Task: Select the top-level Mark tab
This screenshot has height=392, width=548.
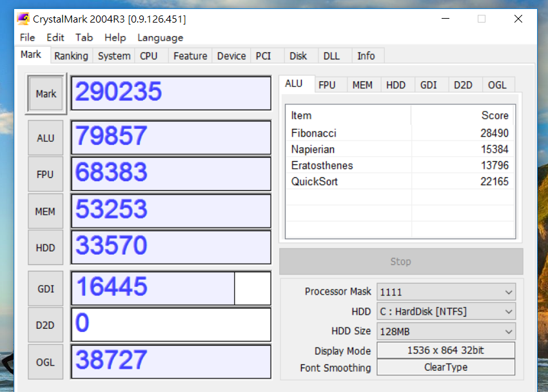Action: click(31, 55)
